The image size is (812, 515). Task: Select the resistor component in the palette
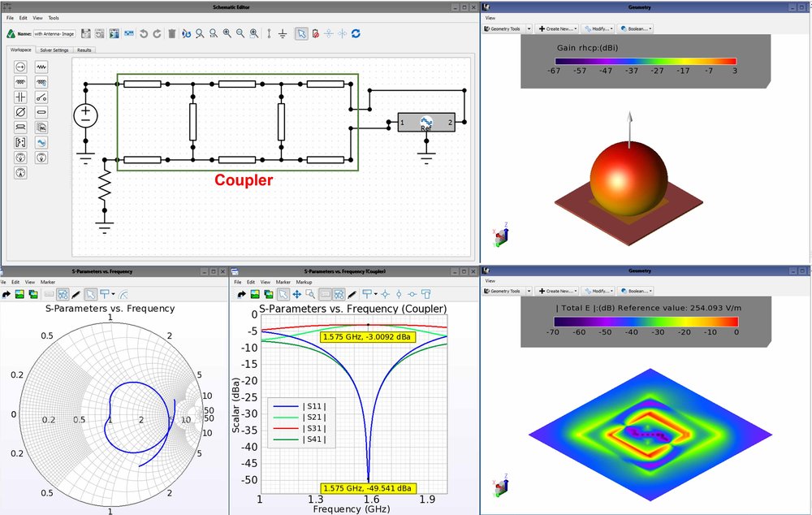pyautogui.click(x=41, y=67)
